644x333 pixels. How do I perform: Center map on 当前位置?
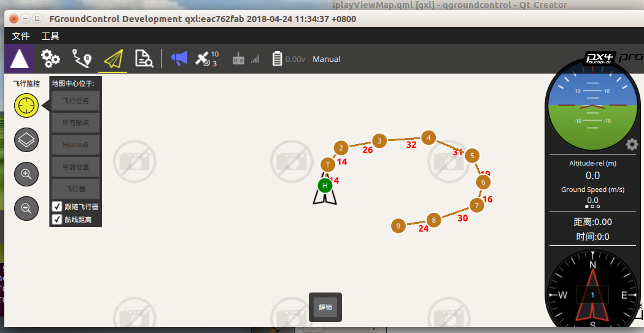pos(76,167)
